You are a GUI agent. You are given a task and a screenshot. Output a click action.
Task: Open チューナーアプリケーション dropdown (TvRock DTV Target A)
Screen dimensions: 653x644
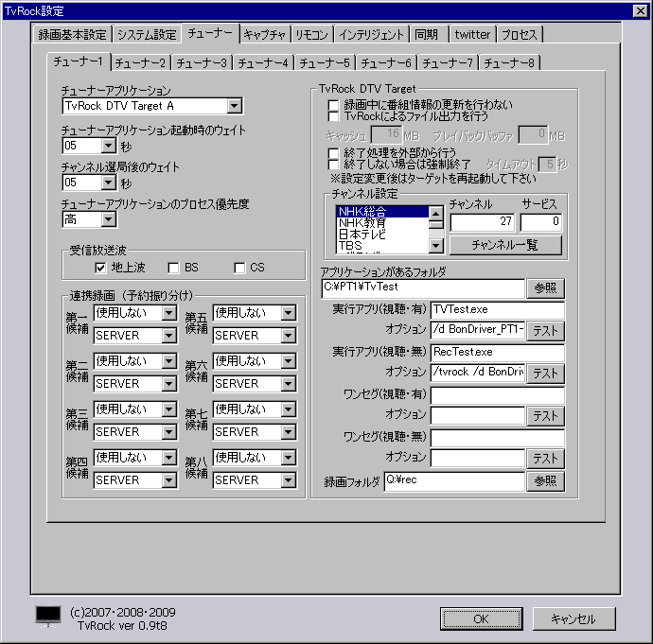pyautogui.click(x=235, y=106)
